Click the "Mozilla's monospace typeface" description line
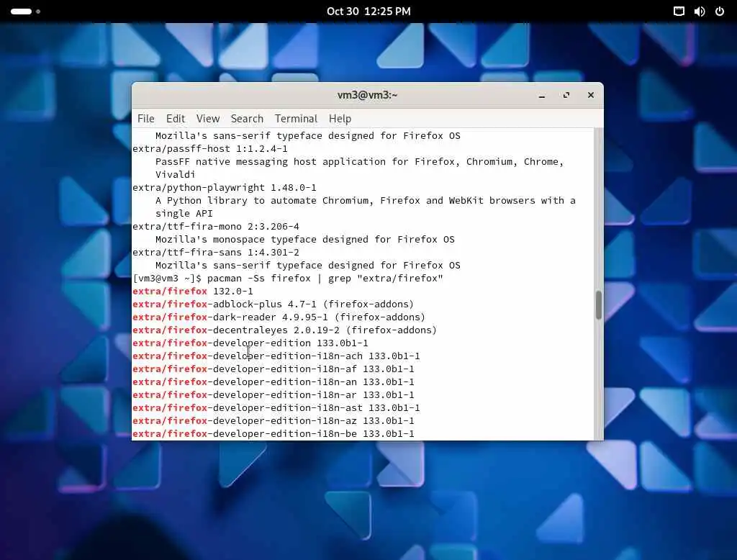 (x=305, y=239)
